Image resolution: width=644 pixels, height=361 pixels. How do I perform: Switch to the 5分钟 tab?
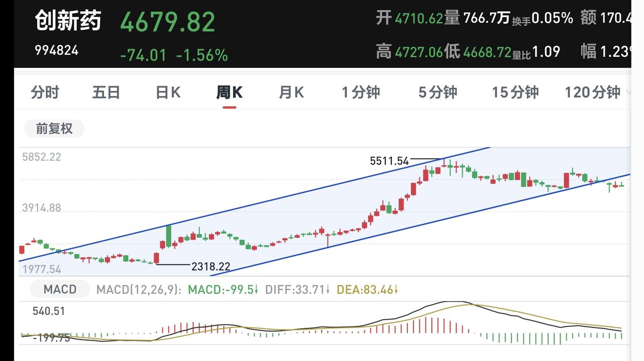coord(438,92)
